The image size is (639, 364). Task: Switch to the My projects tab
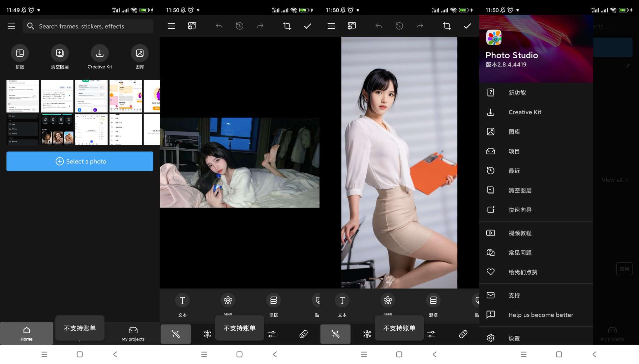pos(133,333)
